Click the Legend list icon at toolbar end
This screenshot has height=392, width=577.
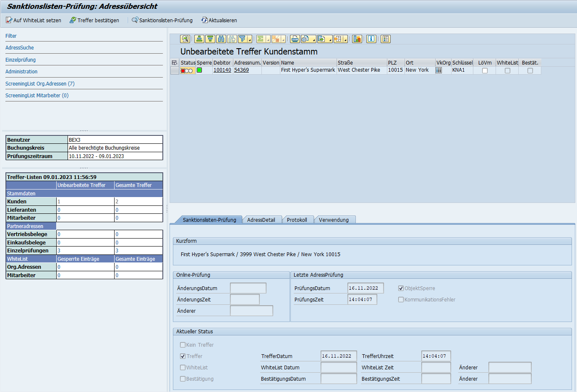click(x=386, y=39)
